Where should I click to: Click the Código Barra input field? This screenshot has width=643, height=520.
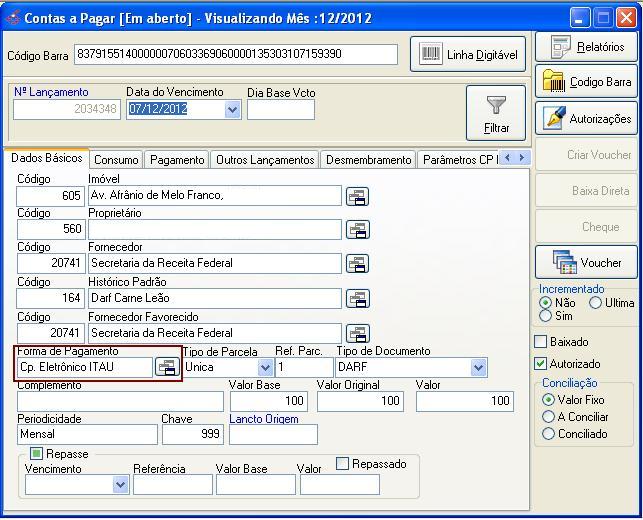point(236,54)
